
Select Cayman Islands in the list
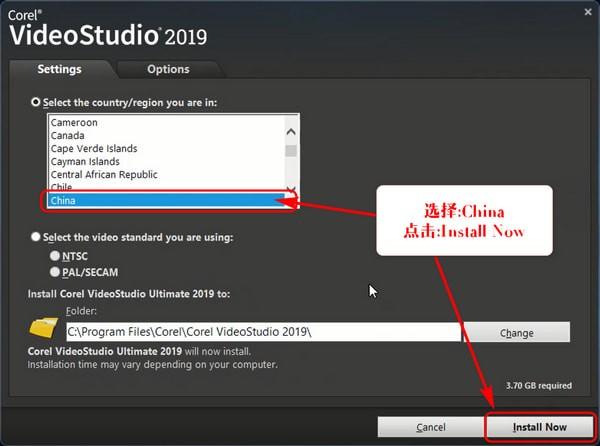pos(166,161)
